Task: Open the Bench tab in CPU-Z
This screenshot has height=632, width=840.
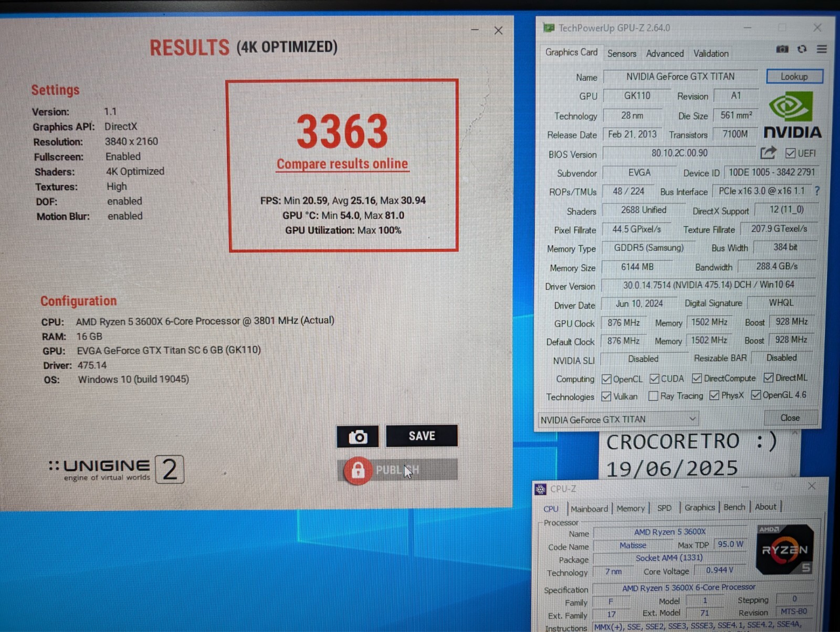Action: [734, 507]
